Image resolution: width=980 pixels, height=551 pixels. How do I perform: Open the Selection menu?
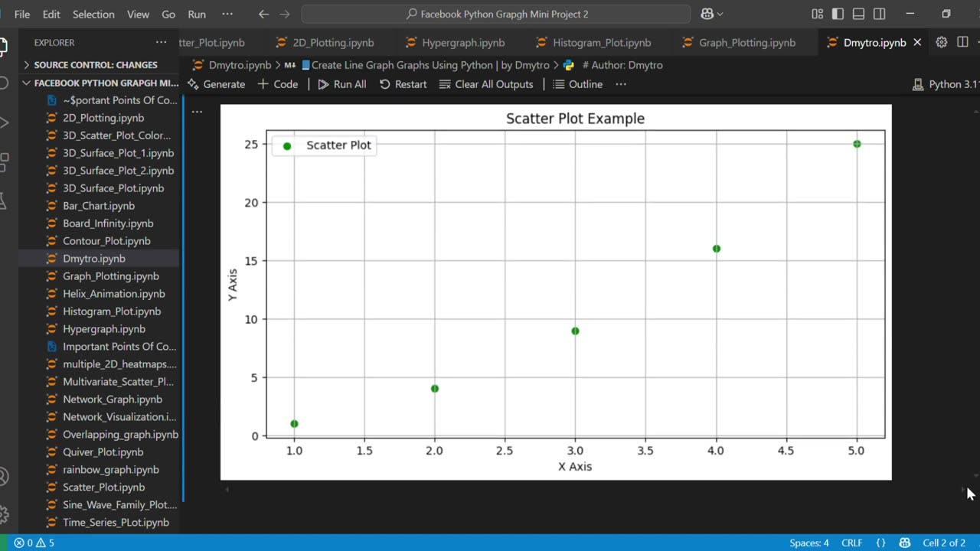click(93, 14)
